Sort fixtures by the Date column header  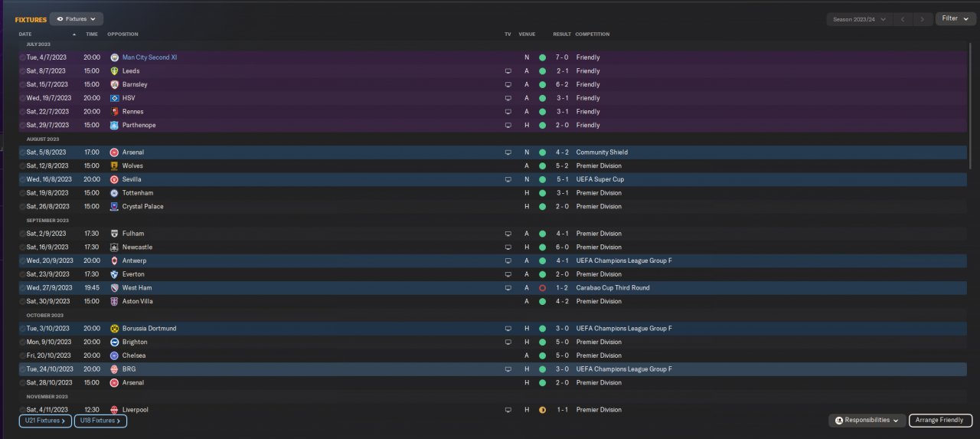click(x=26, y=34)
